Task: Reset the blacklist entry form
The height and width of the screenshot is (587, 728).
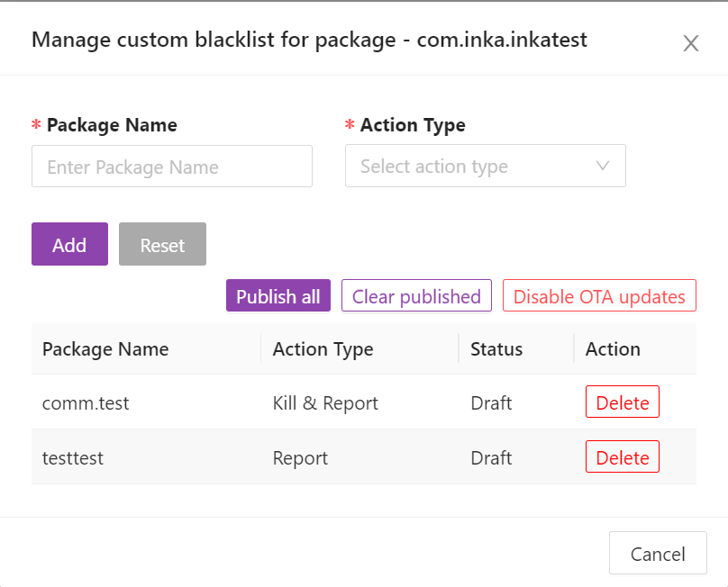Action: (x=162, y=243)
